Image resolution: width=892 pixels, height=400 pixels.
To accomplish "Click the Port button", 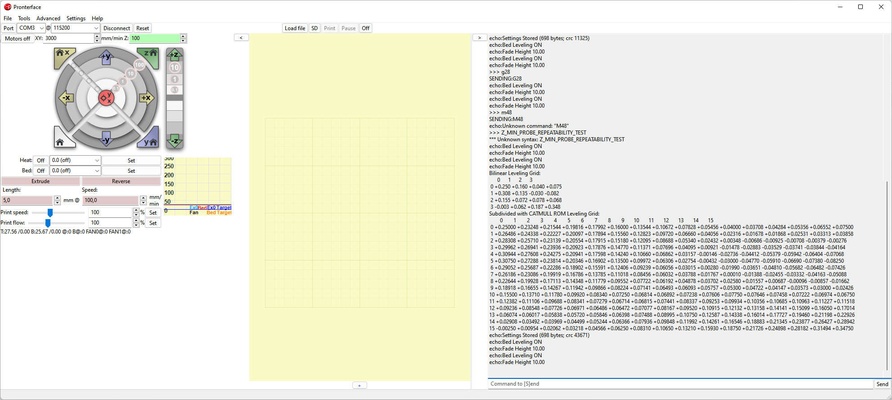I will click(9, 28).
